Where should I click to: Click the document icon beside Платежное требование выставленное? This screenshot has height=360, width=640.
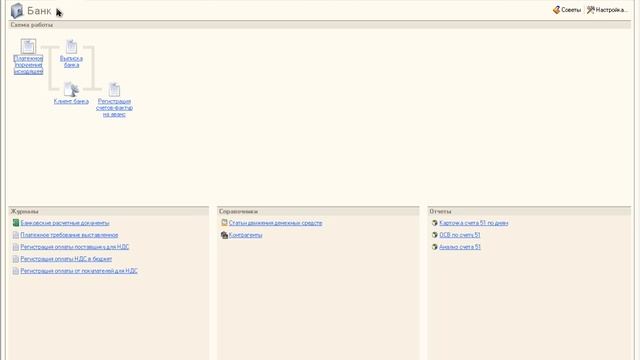click(16, 235)
